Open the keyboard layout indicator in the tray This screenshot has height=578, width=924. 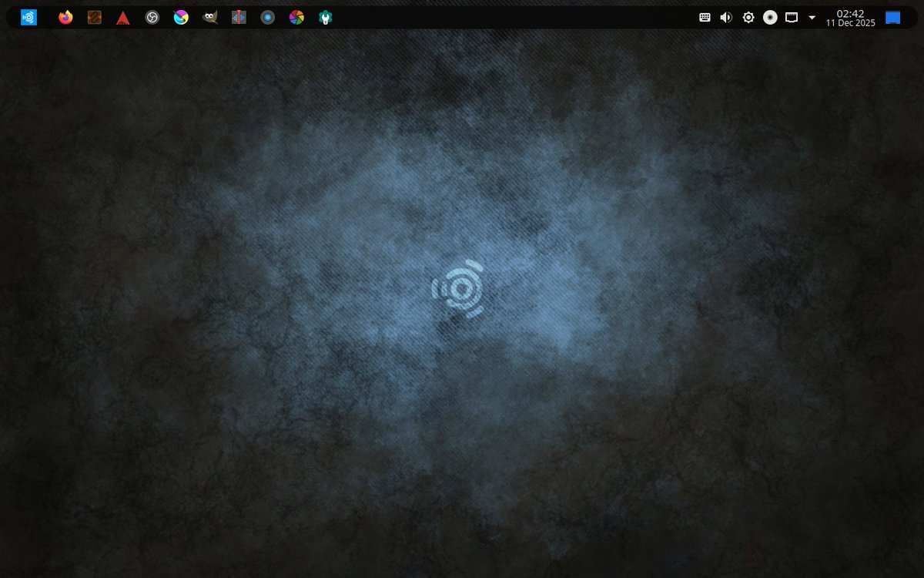pyautogui.click(x=704, y=16)
